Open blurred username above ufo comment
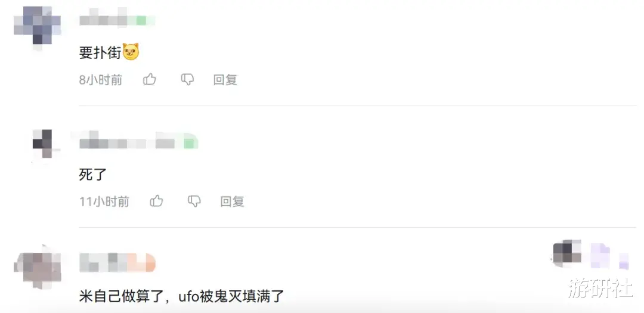The height and width of the screenshot is (313, 644). click(x=117, y=262)
